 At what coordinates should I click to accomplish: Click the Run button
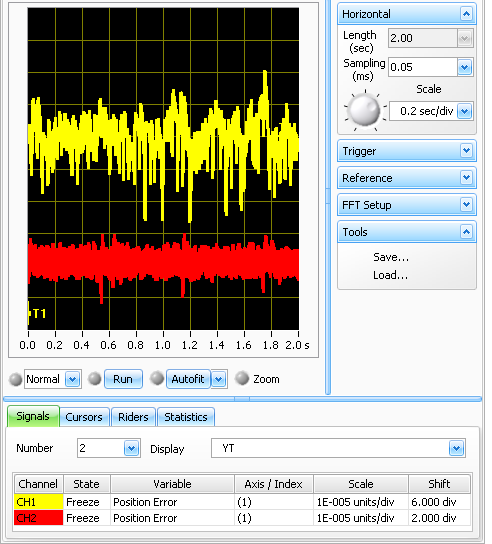click(x=123, y=379)
